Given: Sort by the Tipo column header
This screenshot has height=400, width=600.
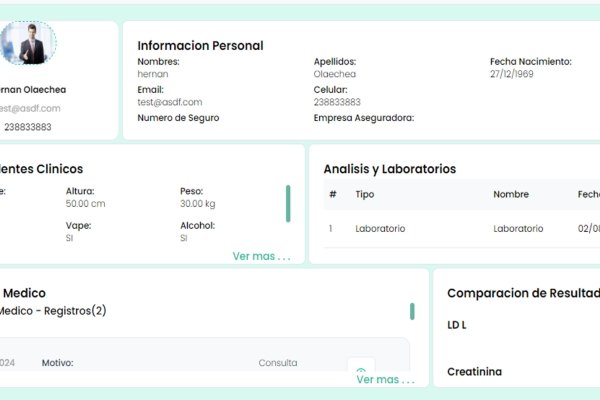Looking at the screenshot, I should click(x=365, y=194).
